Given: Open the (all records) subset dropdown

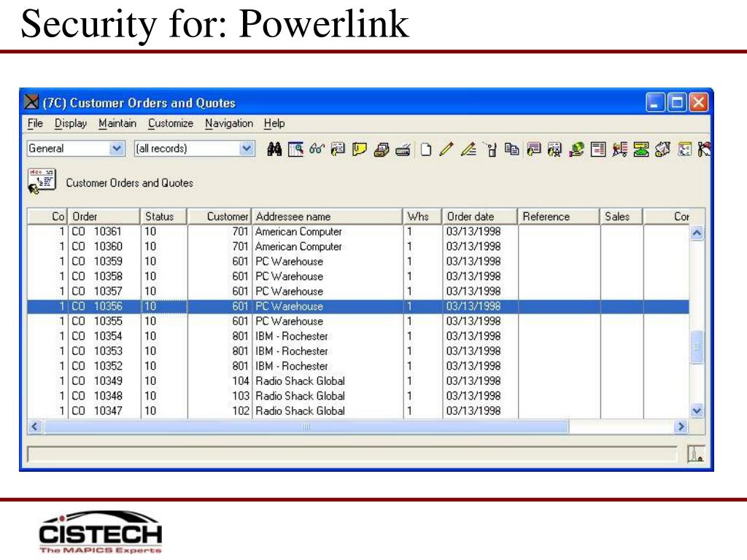Looking at the screenshot, I should [x=247, y=149].
